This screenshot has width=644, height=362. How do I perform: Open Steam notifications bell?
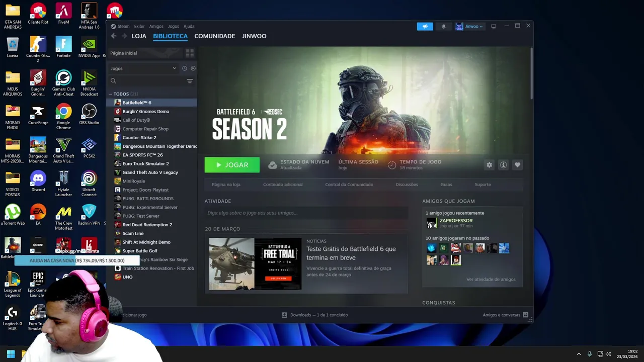click(x=443, y=26)
